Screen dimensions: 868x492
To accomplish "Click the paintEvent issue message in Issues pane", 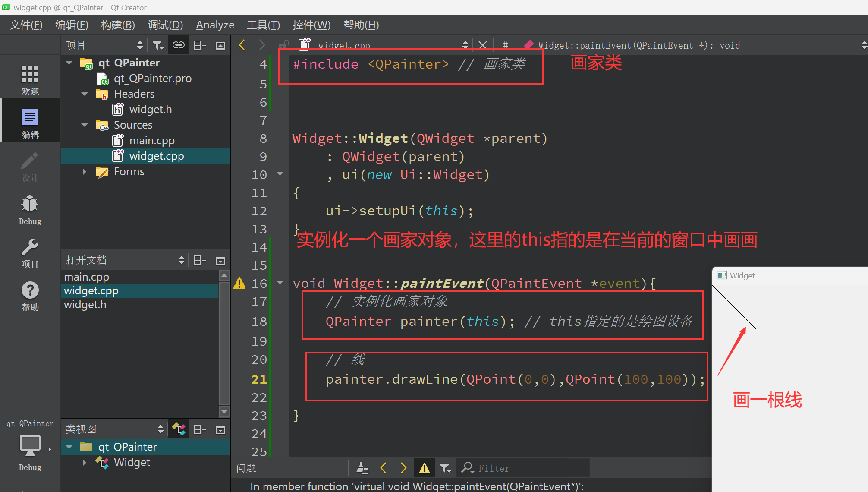I will click(x=417, y=486).
